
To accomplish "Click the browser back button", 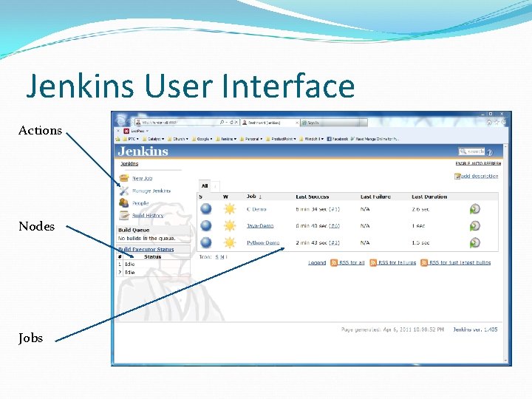I will 120,120.
